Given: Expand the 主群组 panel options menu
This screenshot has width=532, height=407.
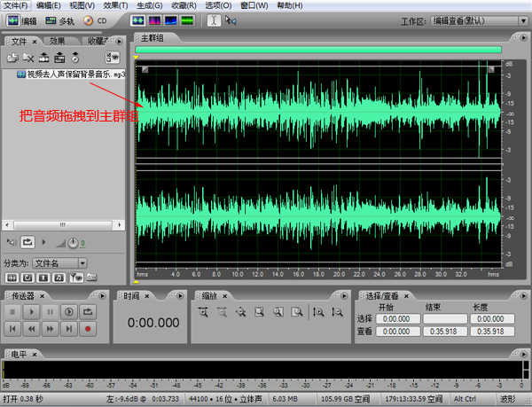Looking at the screenshot, I should pos(523,37).
